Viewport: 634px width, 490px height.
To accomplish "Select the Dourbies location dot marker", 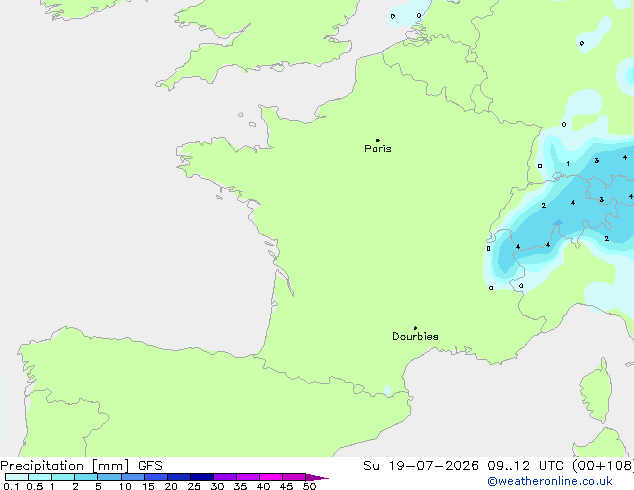I will (415, 328).
